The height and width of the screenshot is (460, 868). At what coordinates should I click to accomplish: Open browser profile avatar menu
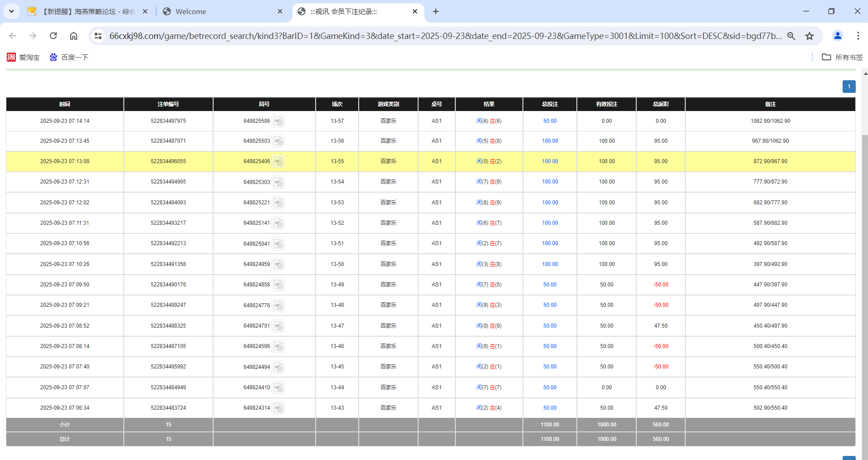(838, 36)
